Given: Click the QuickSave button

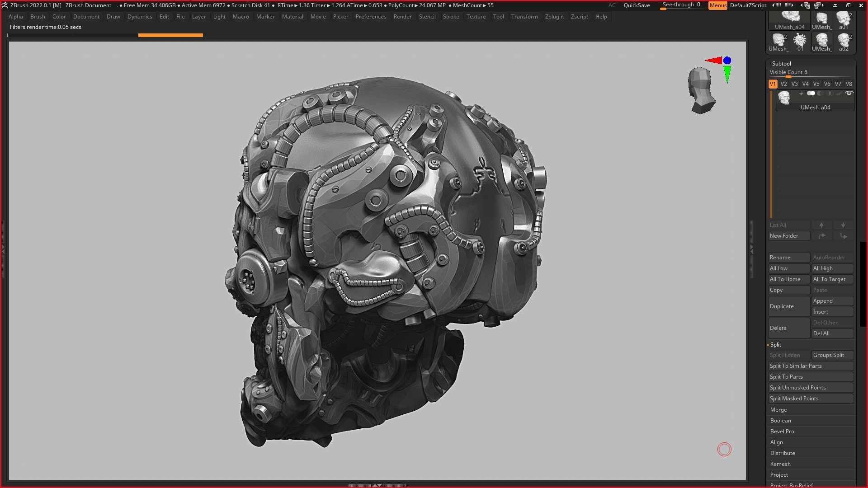Looking at the screenshot, I should (637, 5).
